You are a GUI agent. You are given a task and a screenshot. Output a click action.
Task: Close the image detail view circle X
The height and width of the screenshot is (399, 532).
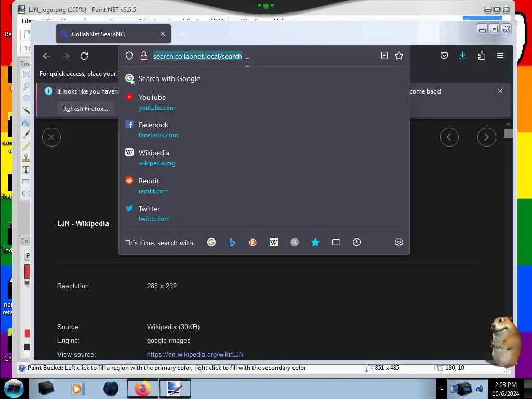pos(51,137)
